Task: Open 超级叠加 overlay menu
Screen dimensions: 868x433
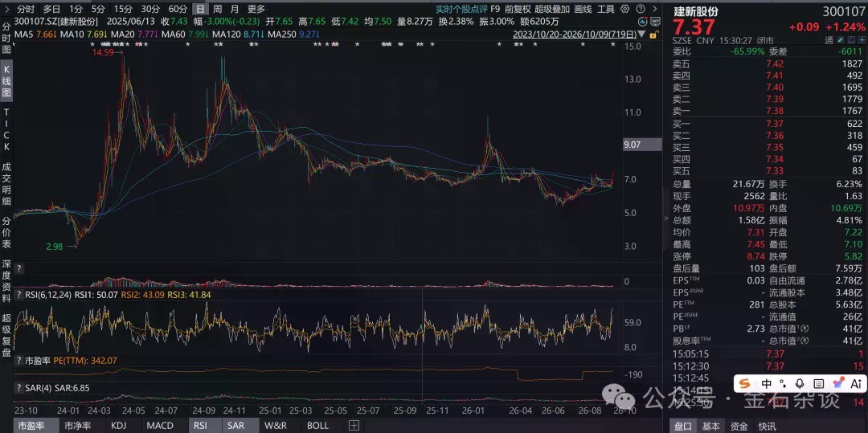Action: [x=552, y=9]
